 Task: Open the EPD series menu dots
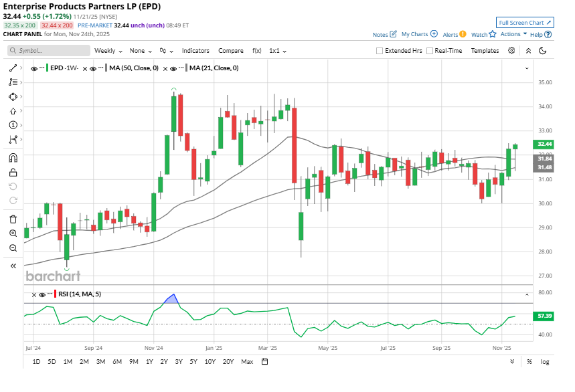[42, 68]
